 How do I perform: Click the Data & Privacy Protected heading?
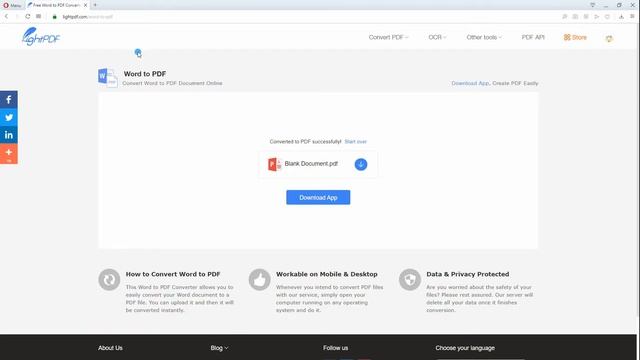point(468,274)
